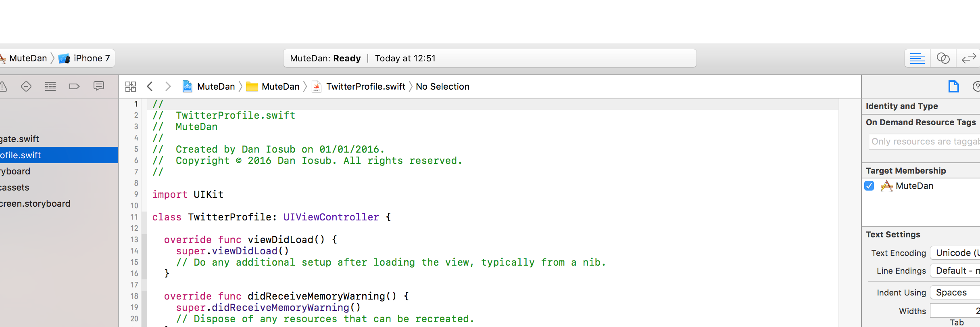Show the test navigator

click(x=26, y=86)
